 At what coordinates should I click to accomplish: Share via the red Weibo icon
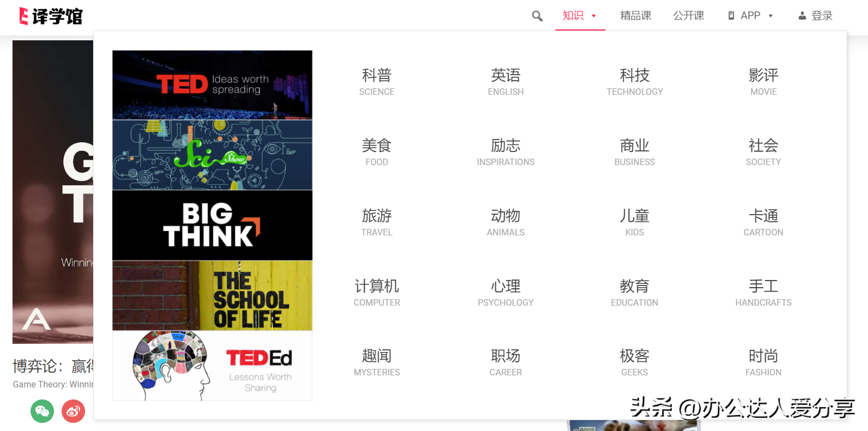[x=74, y=411]
